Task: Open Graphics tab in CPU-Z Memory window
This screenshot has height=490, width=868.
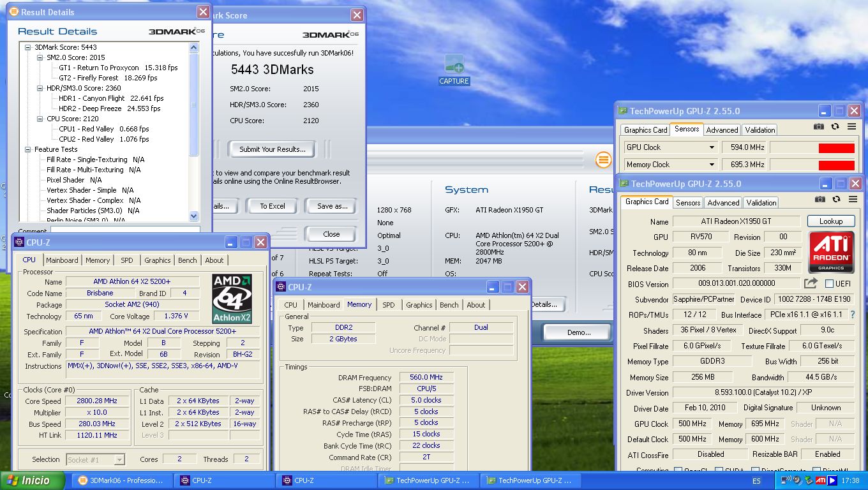Action: pos(419,305)
